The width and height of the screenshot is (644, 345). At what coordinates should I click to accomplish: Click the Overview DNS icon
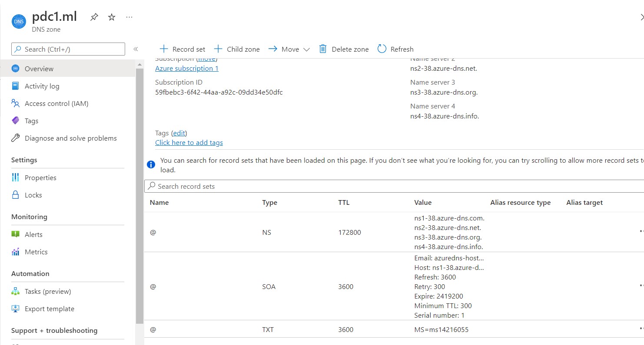pos(16,69)
